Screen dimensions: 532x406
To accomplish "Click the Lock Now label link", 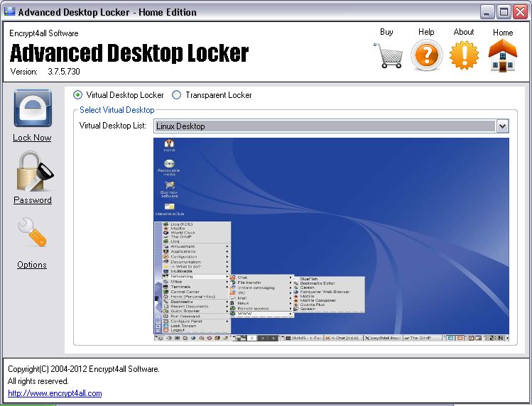I will pyautogui.click(x=32, y=138).
